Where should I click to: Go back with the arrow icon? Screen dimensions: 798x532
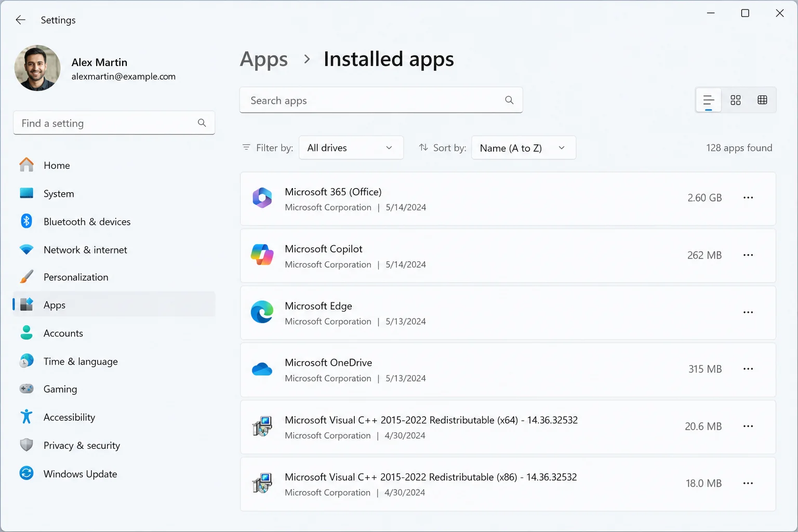point(20,20)
